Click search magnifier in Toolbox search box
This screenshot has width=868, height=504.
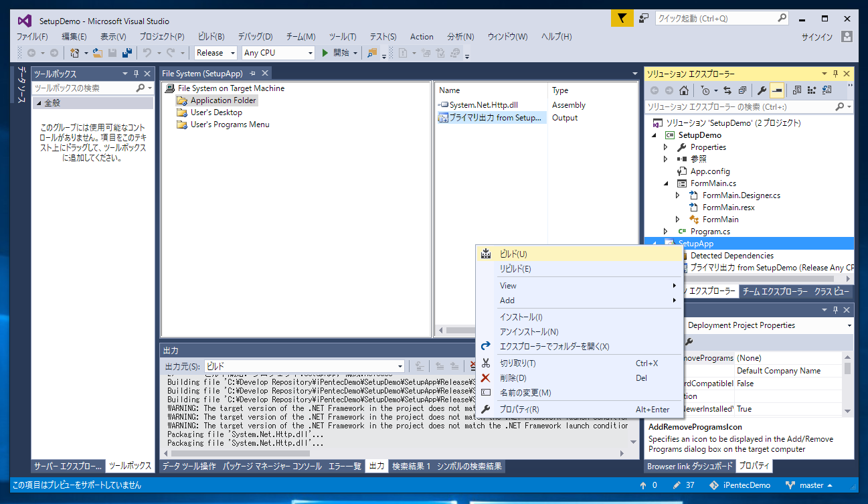point(140,88)
